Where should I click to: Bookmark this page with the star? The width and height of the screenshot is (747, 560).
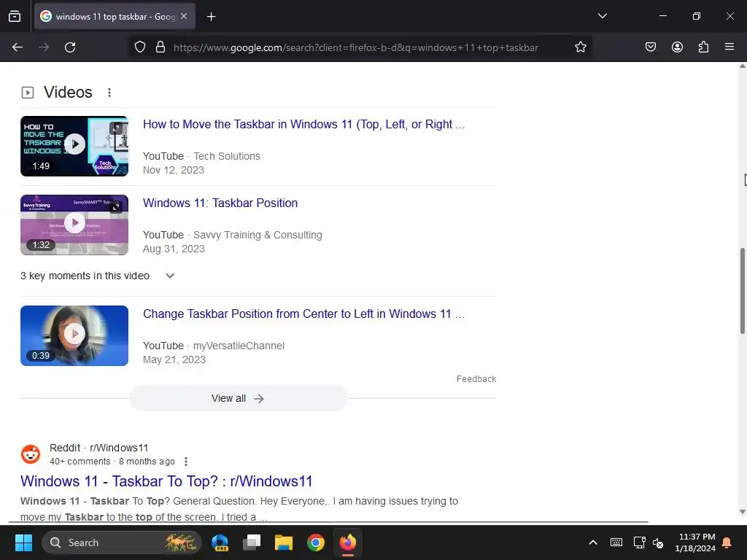point(580,47)
